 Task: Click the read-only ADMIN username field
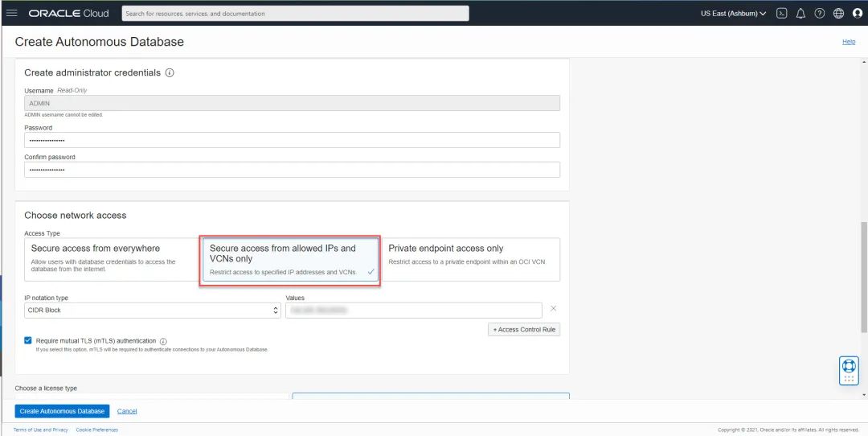point(292,103)
